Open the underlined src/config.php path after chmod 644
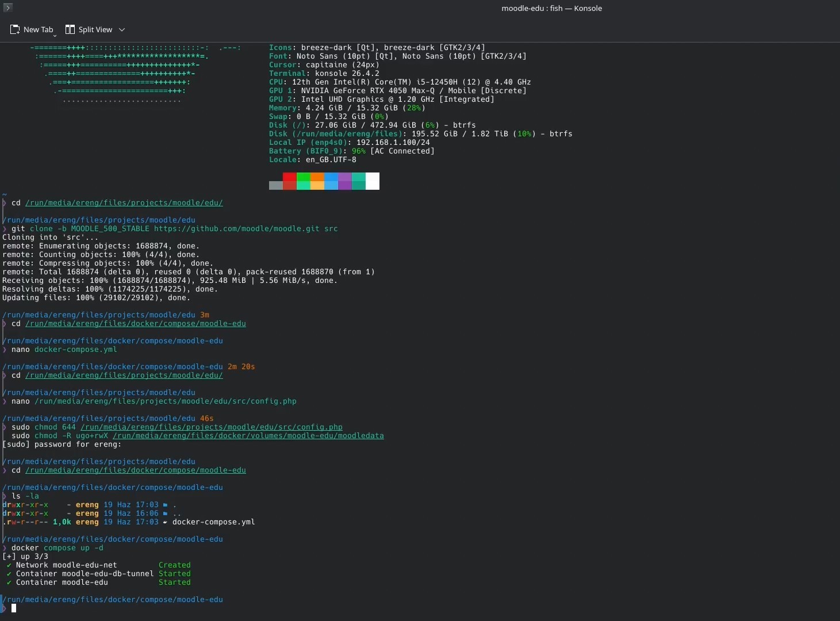Screen dimensions: 840x621 click(212, 427)
